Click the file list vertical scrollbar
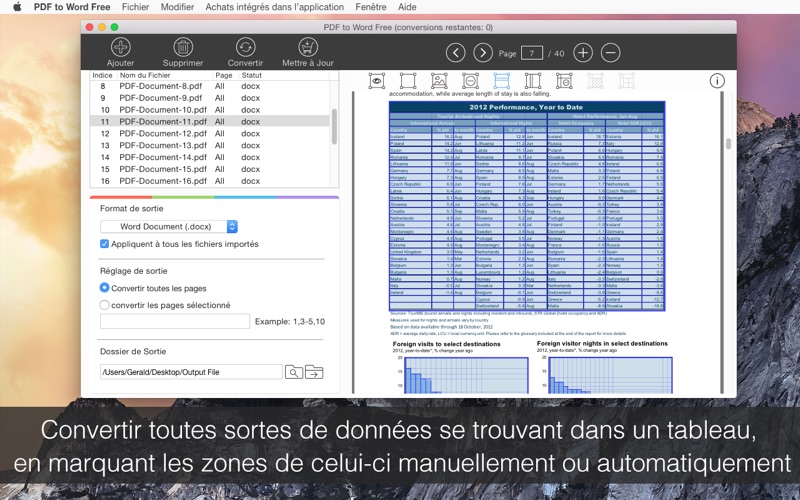Image resolution: width=800 pixels, height=500 pixels. [335, 127]
